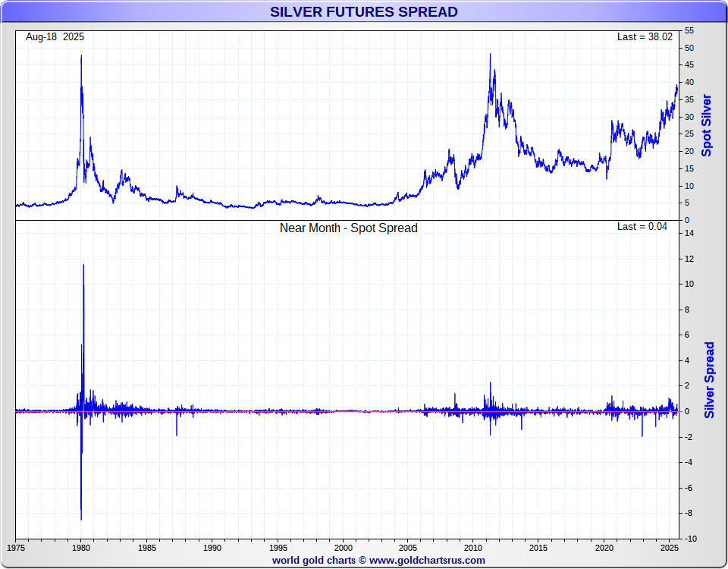This screenshot has height=569, width=728.
Task: Click the 1995 x-axis label
Action: coord(278,548)
